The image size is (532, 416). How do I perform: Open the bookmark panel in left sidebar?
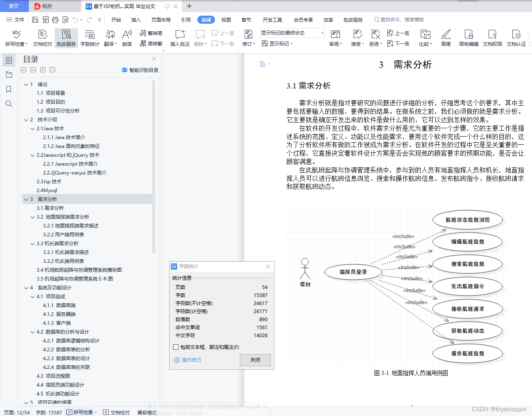[x=8, y=89]
